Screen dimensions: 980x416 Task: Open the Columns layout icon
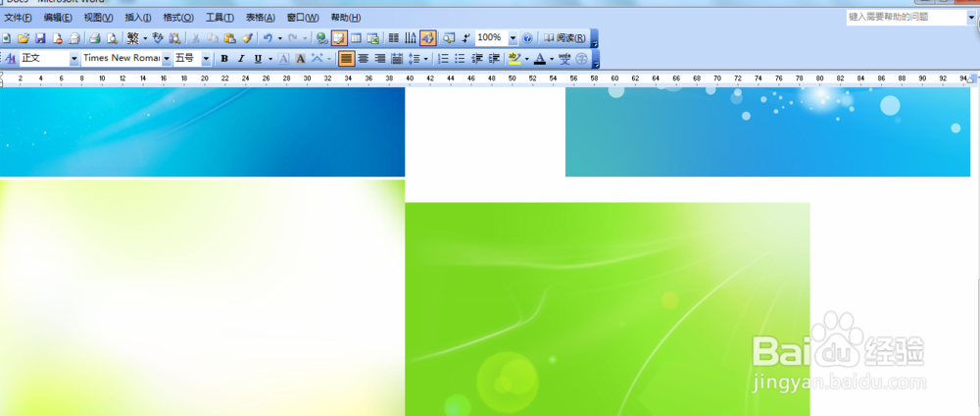point(394,39)
